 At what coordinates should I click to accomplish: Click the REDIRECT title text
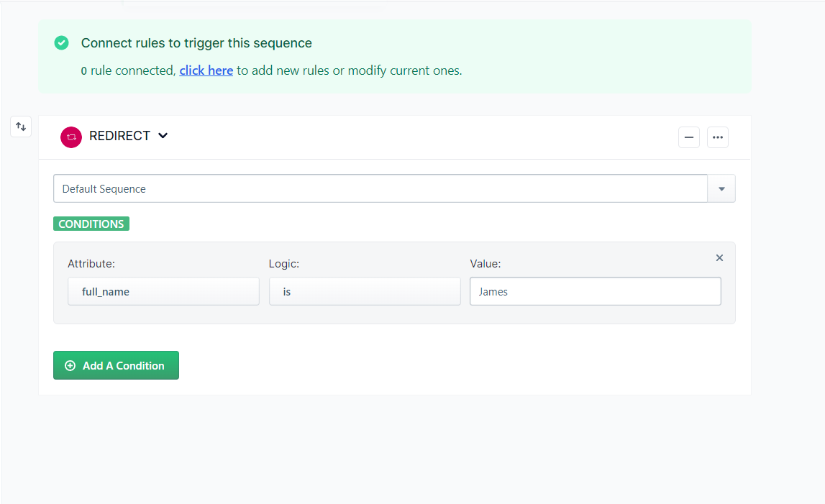[x=119, y=136]
